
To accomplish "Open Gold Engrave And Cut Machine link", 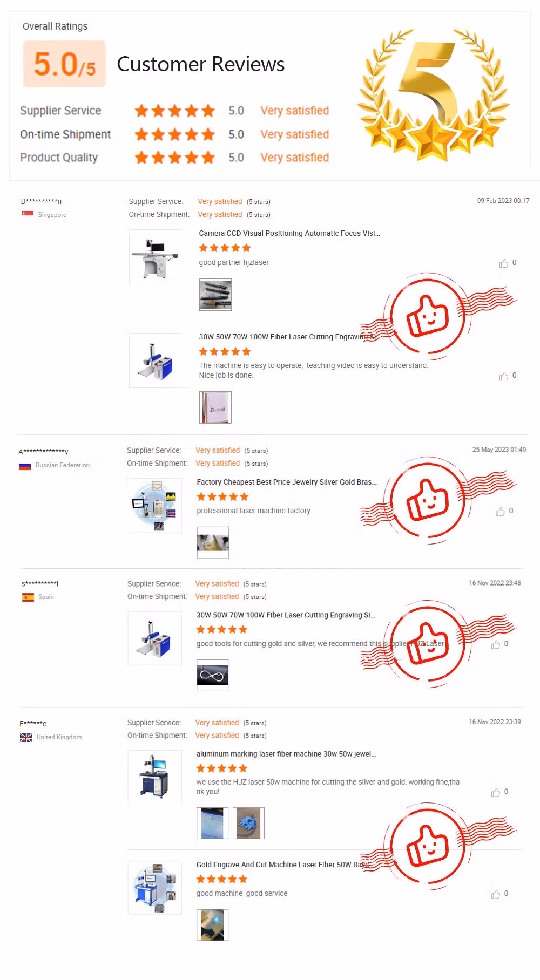I will pos(282,865).
